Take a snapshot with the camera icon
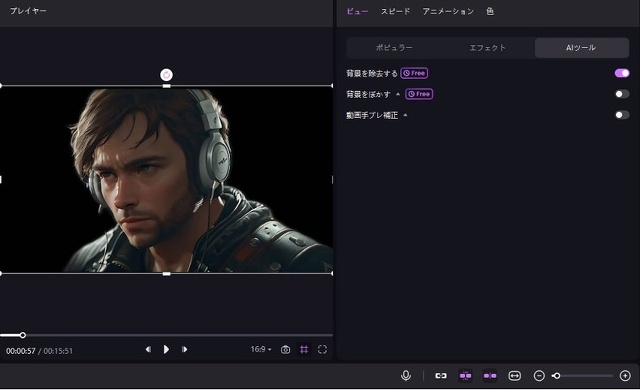This screenshot has height=390, width=640. point(285,350)
